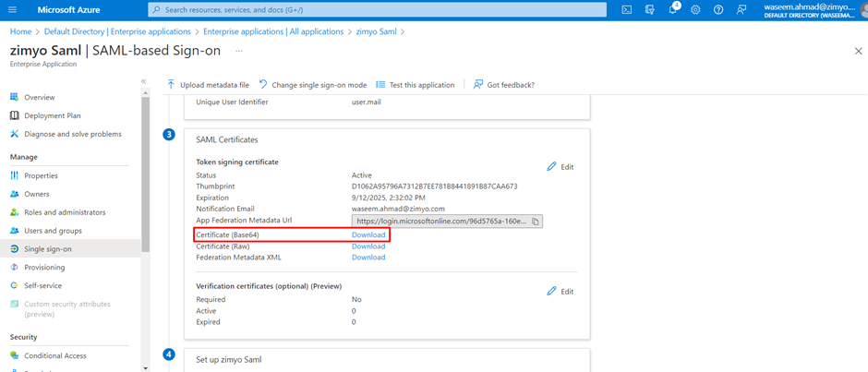Click the Deployment Plan book icon
Image resolution: width=868 pixels, height=372 pixels.
pos(15,115)
